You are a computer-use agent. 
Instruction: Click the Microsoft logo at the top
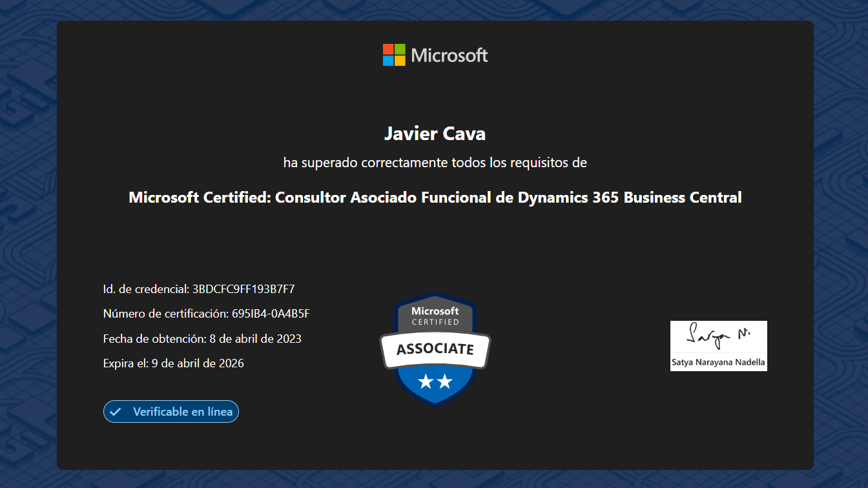[x=435, y=55]
